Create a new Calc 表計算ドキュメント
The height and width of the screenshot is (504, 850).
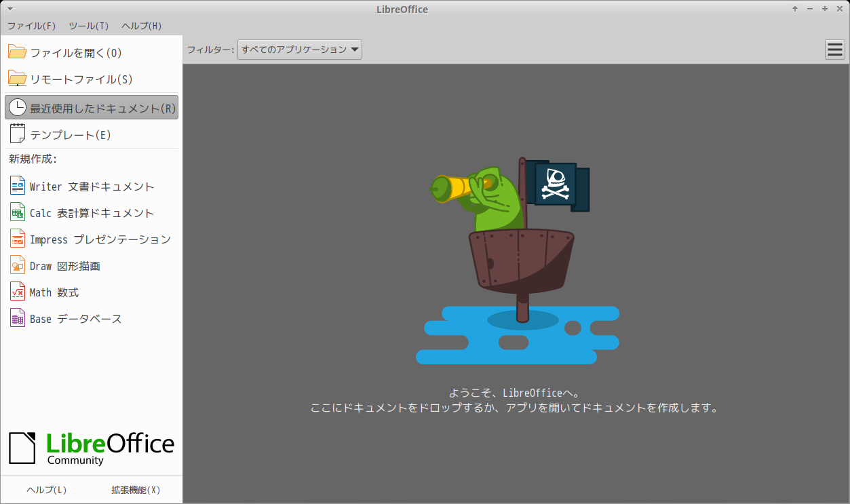[92, 212]
